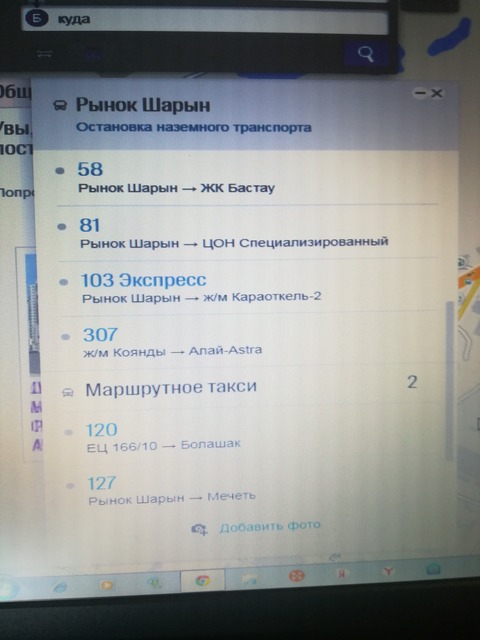Click the count '2' beside Маршрутное такси
The width and height of the screenshot is (480, 640).
tap(412, 382)
